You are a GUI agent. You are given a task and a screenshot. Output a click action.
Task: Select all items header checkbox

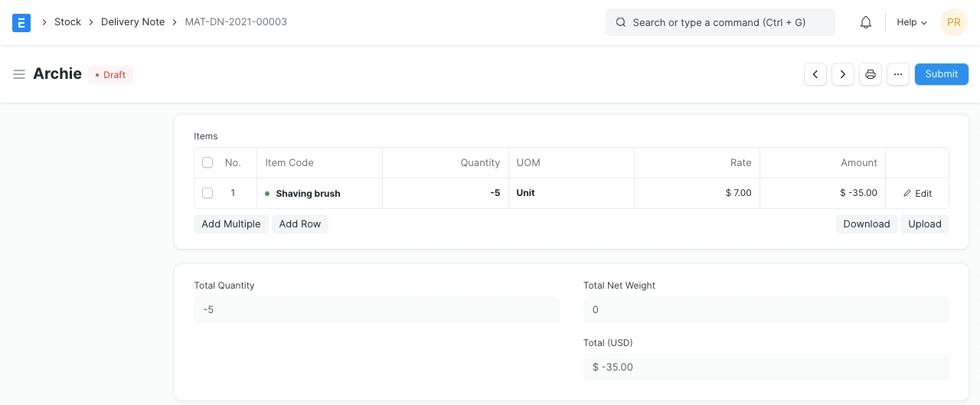pos(207,163)
